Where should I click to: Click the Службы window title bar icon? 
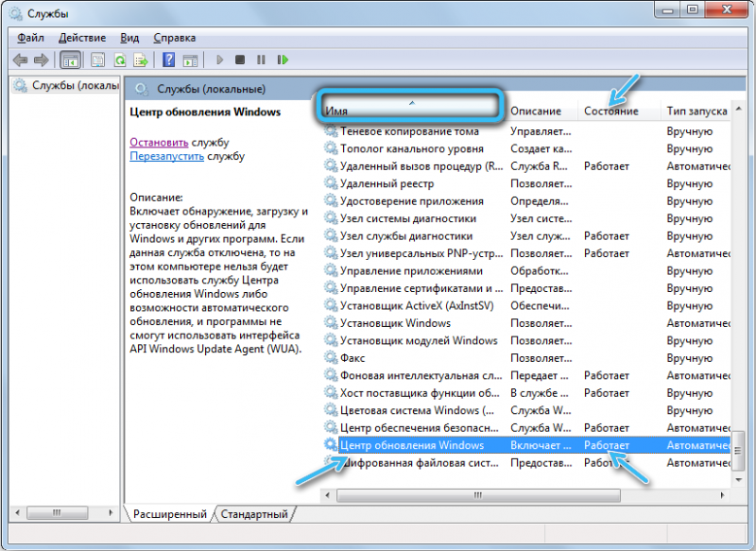(16, 13)
